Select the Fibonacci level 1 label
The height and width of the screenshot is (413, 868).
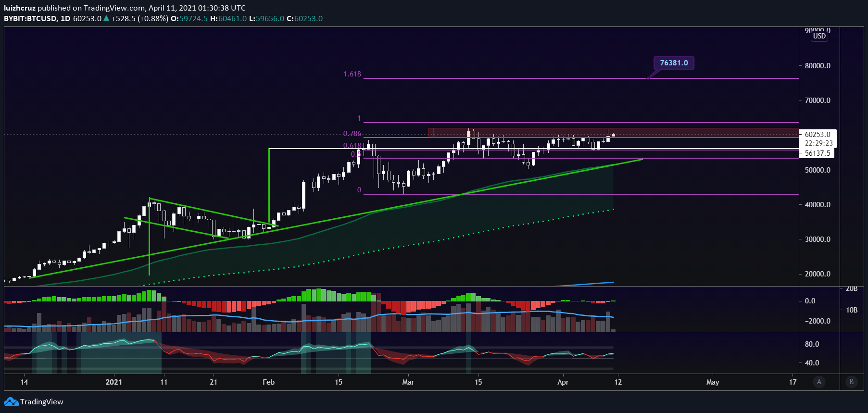[359, 118]
